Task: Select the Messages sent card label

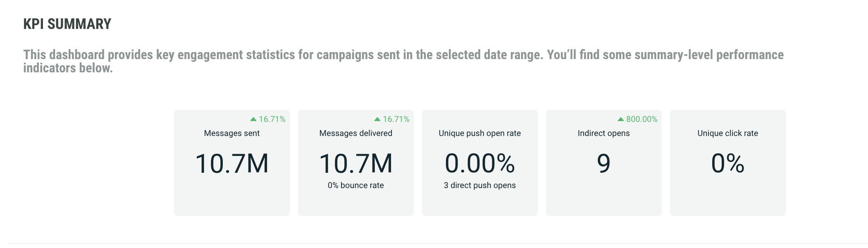Action: [x=232, y=133]
